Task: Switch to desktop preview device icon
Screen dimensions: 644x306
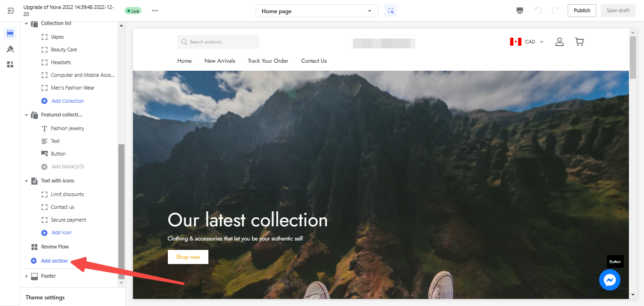Action: tap(520, 11)
